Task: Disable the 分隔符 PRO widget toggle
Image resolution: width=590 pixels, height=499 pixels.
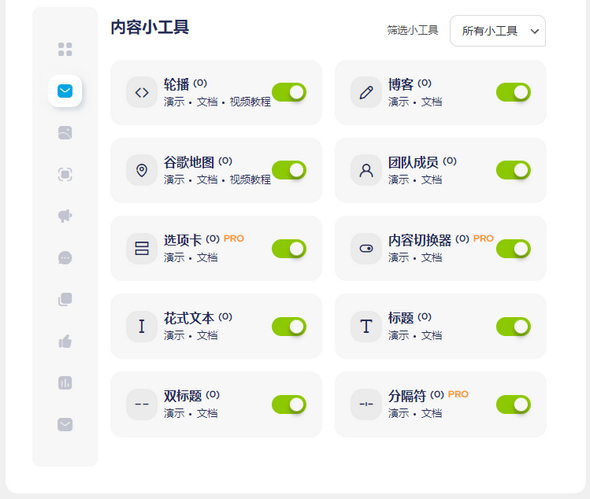Action: [513, 405]
